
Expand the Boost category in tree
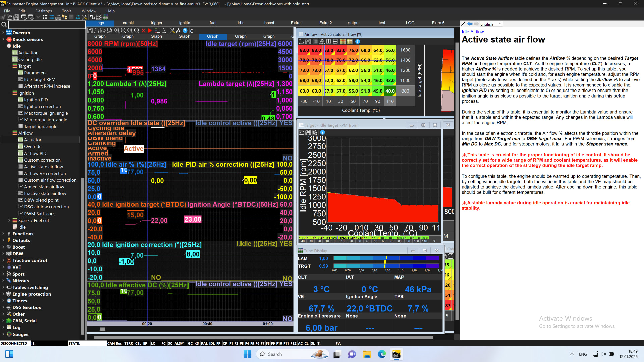(x=3, y=247)
